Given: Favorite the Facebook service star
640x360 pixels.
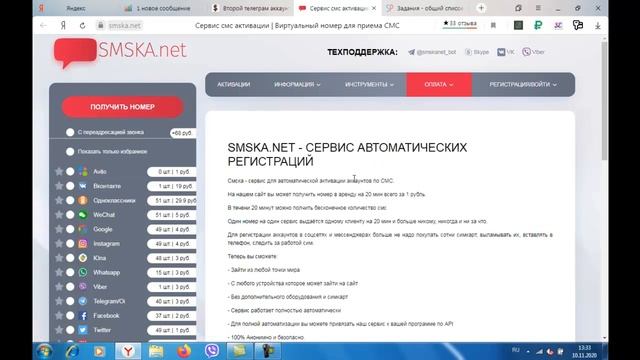Looking at the screenshot, I should [x=59, y=315].
